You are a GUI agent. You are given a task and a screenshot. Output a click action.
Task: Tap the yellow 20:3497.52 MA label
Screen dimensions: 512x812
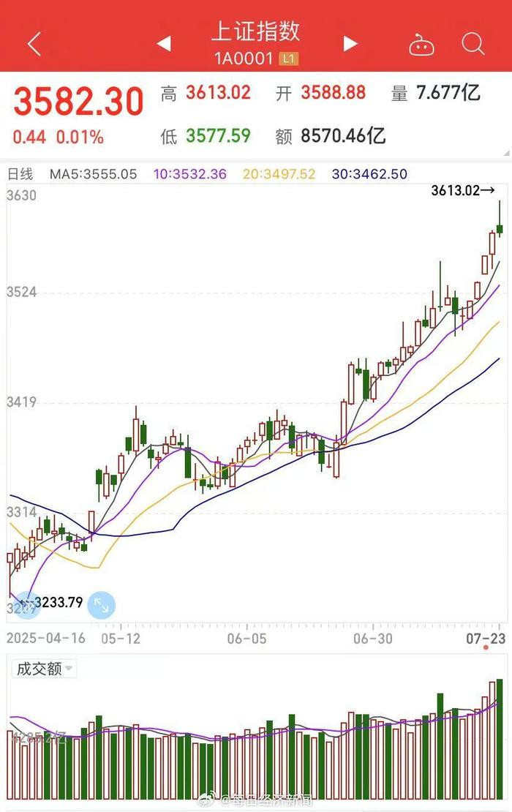pyautogui.click(x=279, y=174)
